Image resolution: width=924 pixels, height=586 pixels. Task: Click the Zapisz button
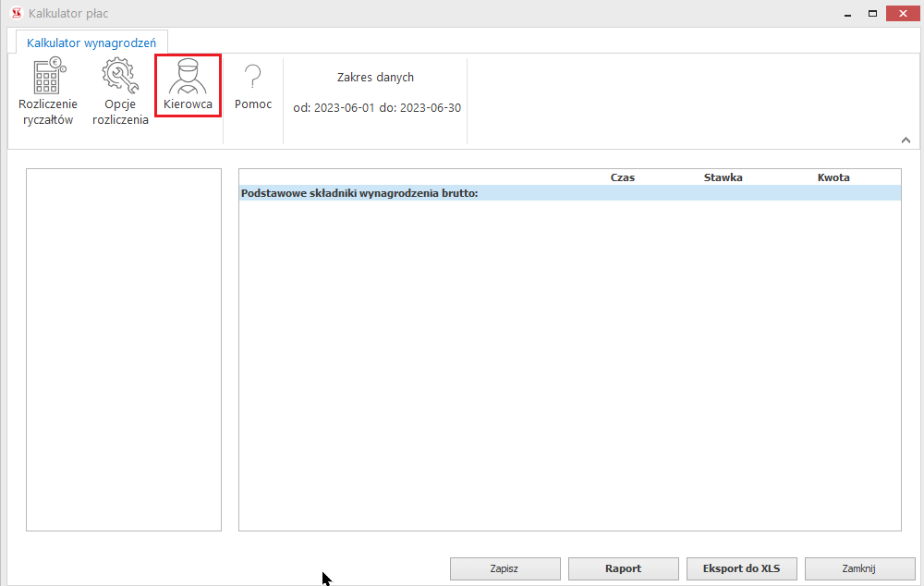click(x=505, y=568)
